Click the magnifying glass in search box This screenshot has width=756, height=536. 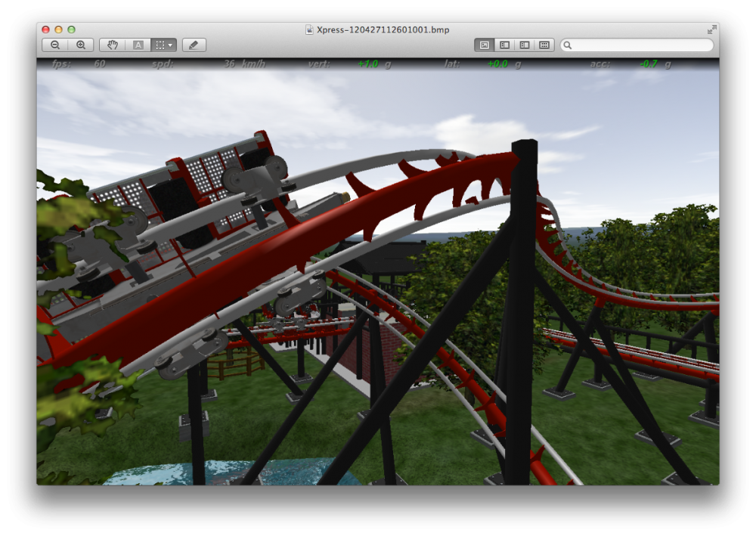click(x=569, y=45)
